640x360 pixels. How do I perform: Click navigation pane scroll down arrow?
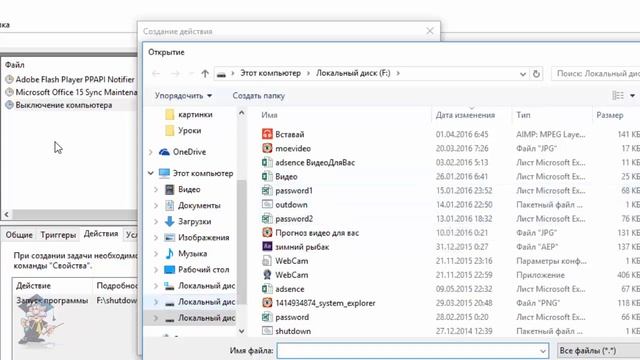pos(242,331)
